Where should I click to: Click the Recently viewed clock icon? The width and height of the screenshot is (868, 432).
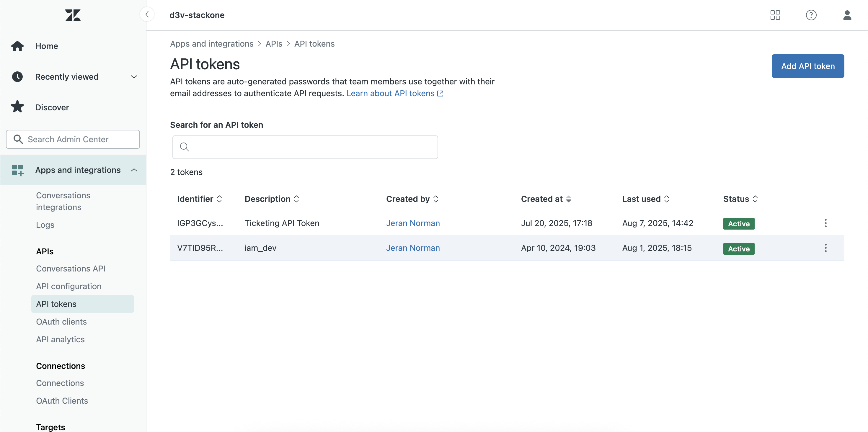coord(17,76)
